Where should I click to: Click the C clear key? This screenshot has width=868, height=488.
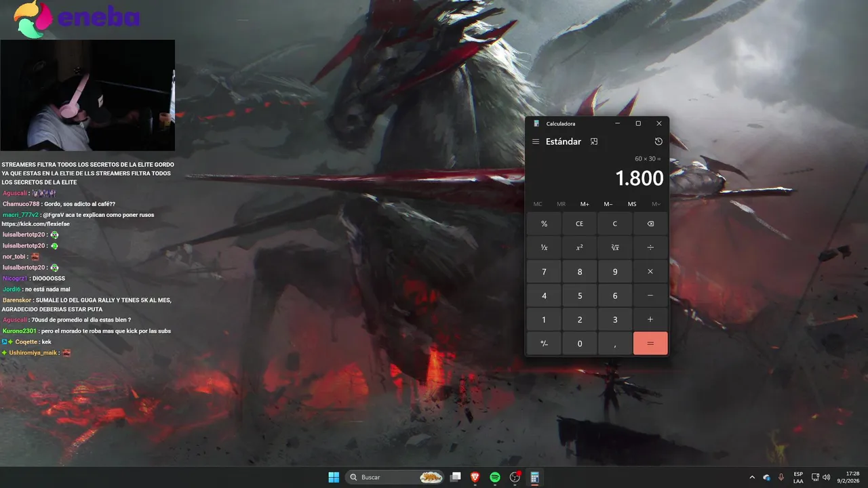click(615, 224)
